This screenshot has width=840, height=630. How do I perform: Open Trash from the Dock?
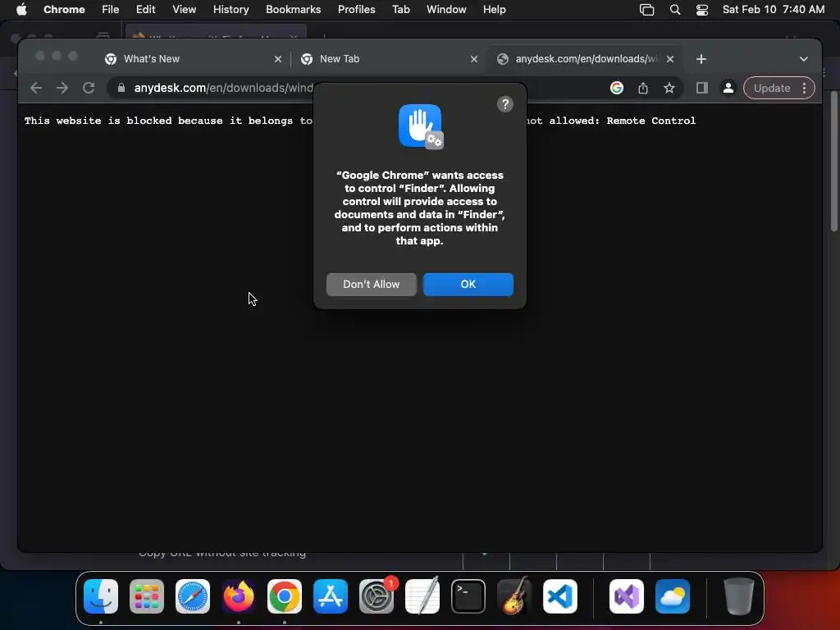click(738, 596)
